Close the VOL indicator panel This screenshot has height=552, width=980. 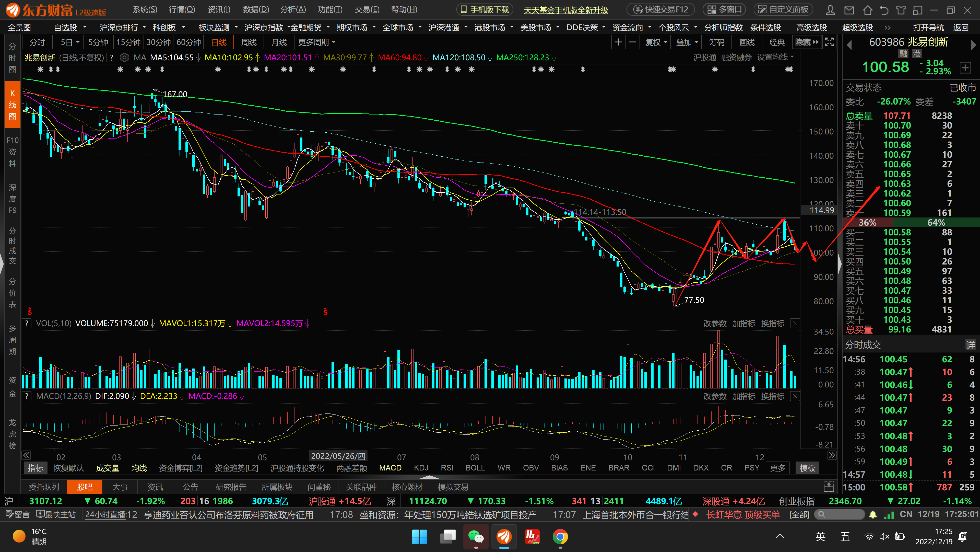pos(795,324)
